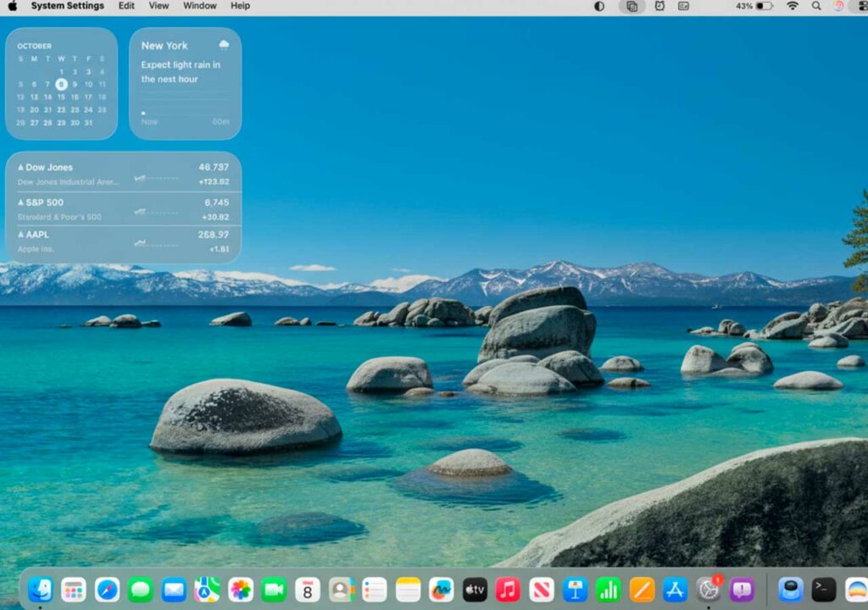Open Spotlight search magnifier
Image resolution: width=868 pixels, height=610 pixels.
tap(816, 6)
